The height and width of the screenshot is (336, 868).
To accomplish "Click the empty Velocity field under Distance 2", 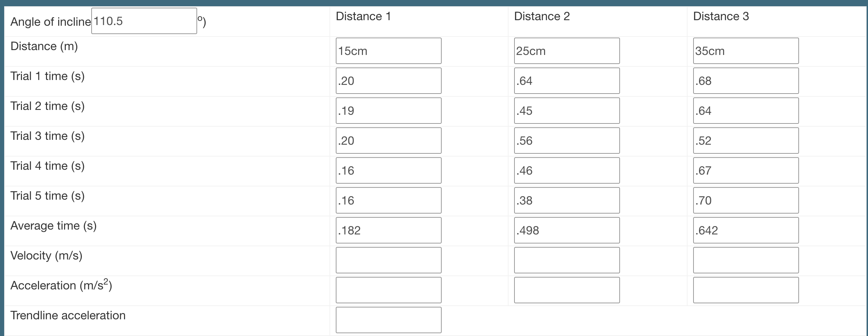I will point(566,260).
